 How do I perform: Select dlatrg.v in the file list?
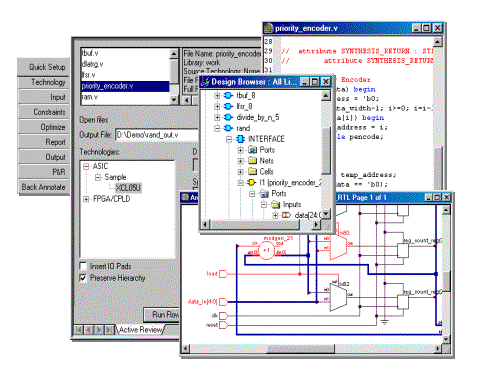(x=125, y=64)
